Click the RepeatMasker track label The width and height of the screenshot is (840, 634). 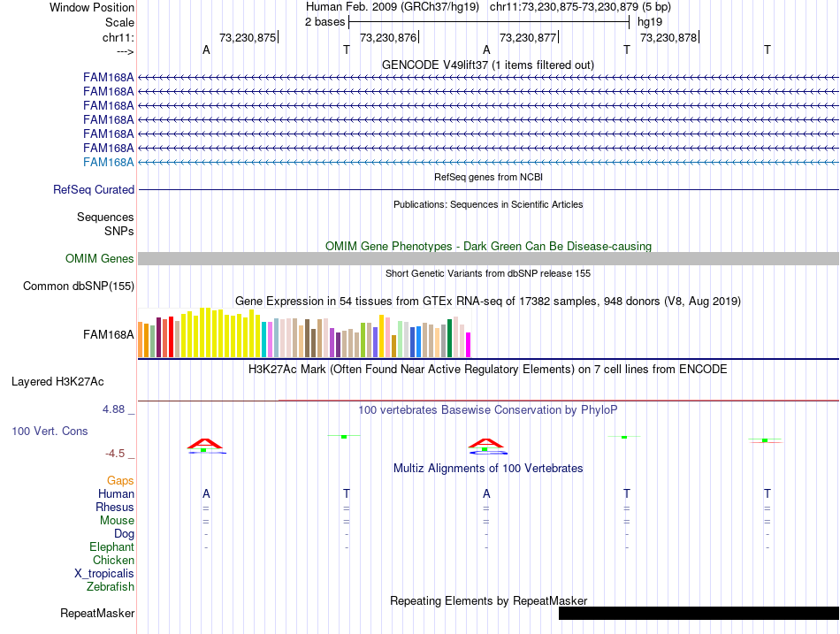coord(97,614)
